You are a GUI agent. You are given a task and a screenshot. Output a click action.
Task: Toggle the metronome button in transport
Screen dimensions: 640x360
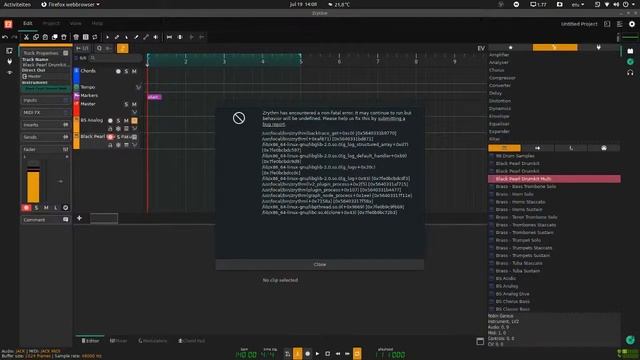(298, 353)
